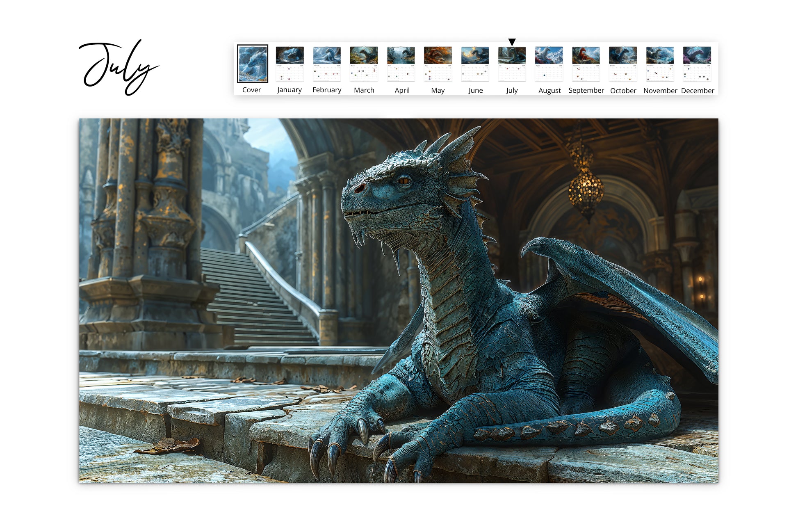Open the April calendar thumbnail
Screen dimensions: 798x532
(x=401, y=64)
